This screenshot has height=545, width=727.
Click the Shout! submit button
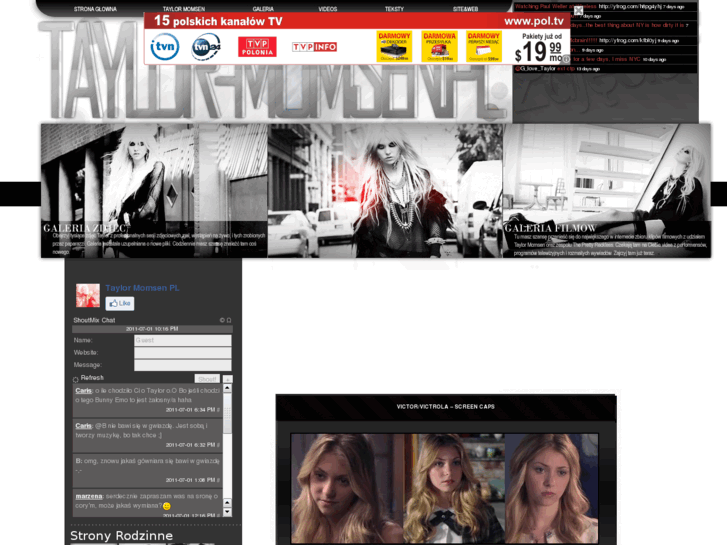tap(207, 379)
